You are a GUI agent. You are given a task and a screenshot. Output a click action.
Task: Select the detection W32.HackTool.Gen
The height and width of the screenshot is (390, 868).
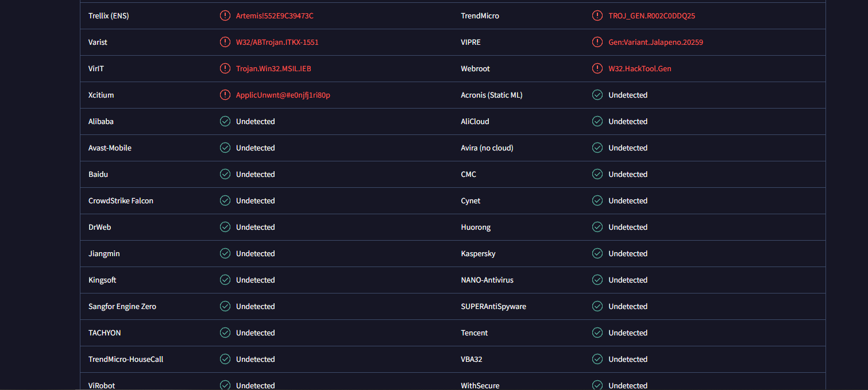(x=640, y=69)
